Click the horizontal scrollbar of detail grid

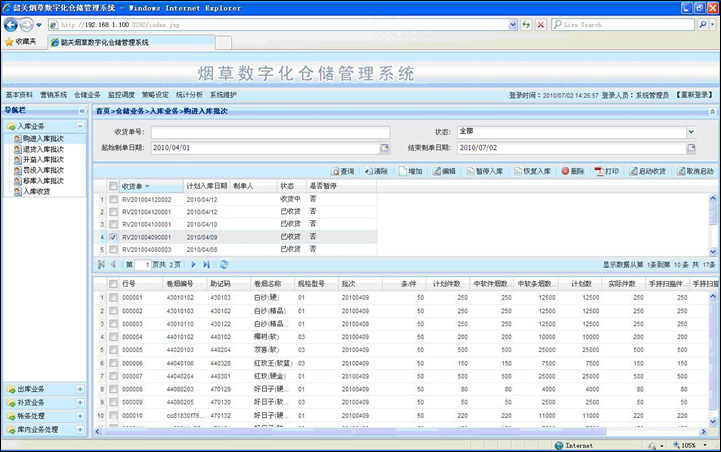coord(354,432)
